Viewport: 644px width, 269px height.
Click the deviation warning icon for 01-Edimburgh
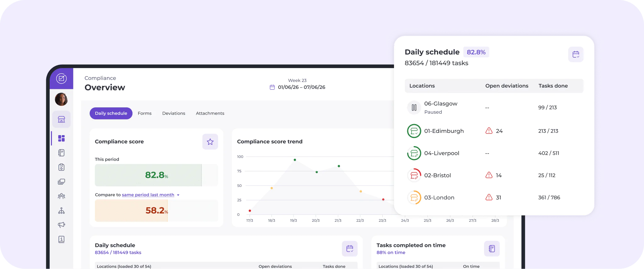[489, 131]
